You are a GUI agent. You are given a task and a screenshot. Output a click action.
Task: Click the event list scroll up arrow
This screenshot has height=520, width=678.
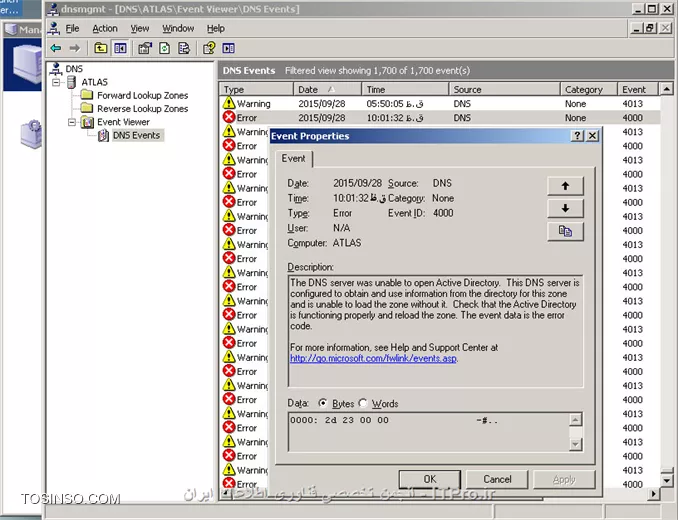(x=667, y=89)
